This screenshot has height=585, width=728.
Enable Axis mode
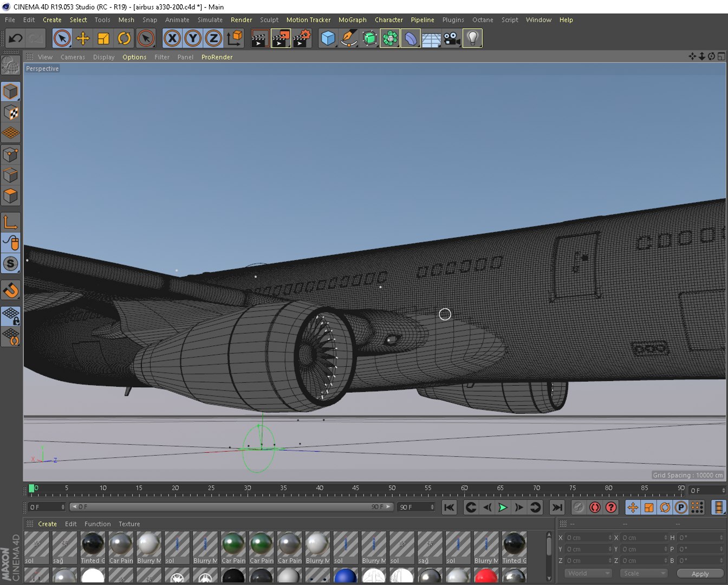(11, 222)
